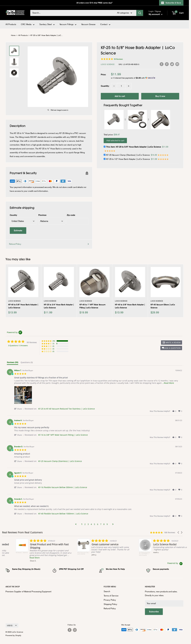Image resolution: width=191 pixels, height=644 pixels.
Task: Open Instagram icon under Follow Us
Action: (x=75, y=630)
